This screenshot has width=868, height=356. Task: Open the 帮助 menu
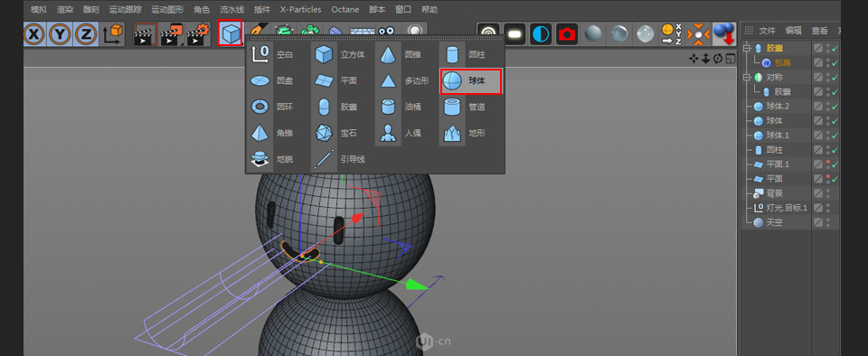429,9
